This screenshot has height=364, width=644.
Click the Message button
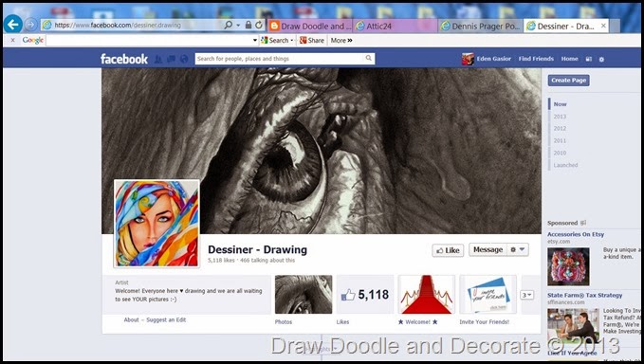click(488, 249)
